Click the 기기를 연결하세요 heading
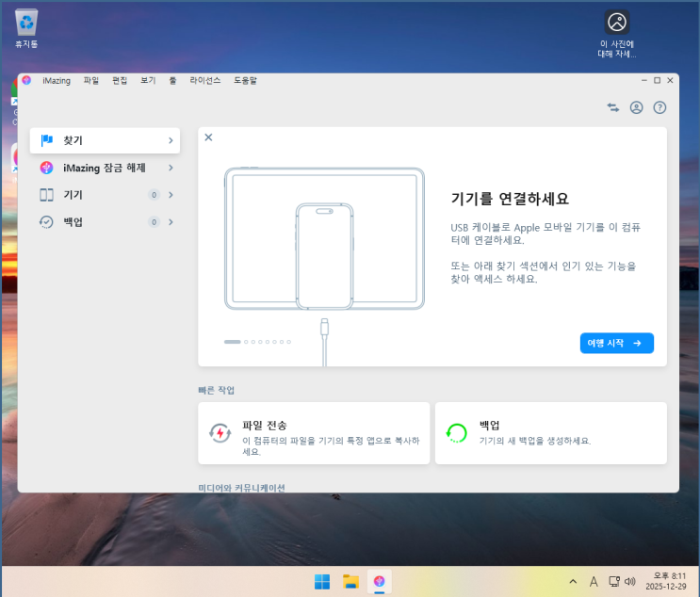Viewport: 700px width, 597px height. click(510, 199)
